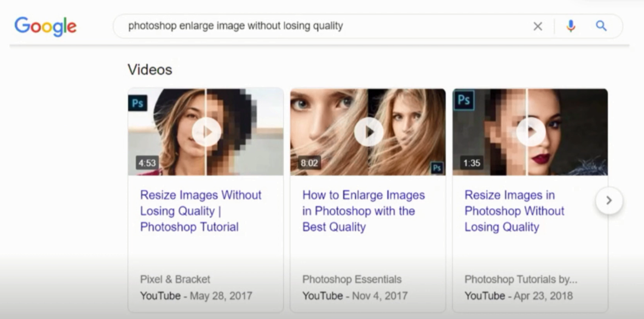
Task: Click the 'Nov 4, 2017' date text
Action: pyautogui.click(x=380, y=295)
